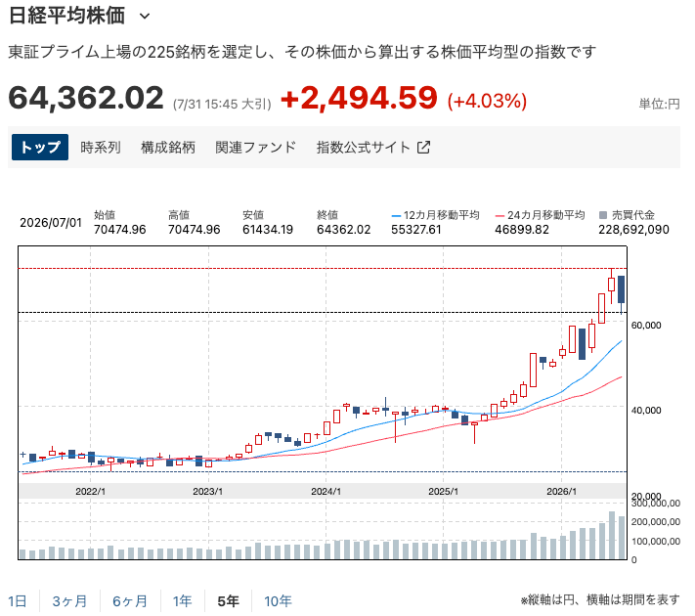Click the 24-month average value 46899.82
Image resolution: width=695 pixels, height=616 pixels.
(522, 230)
